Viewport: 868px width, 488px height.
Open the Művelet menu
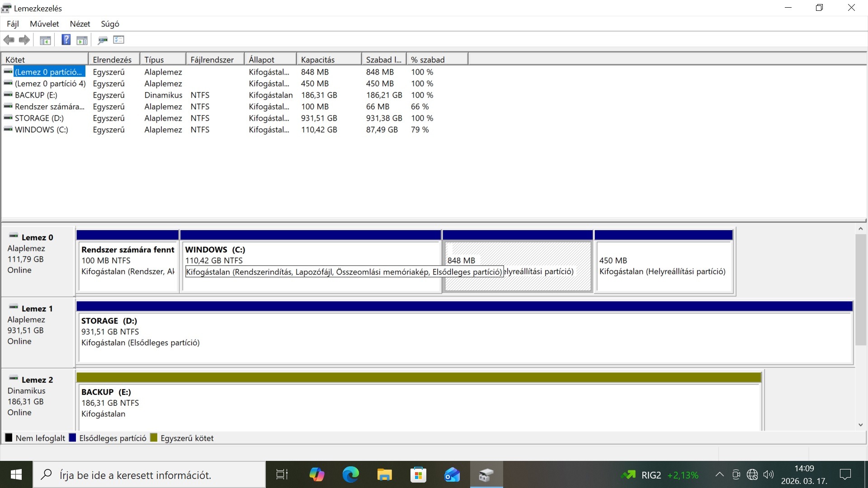(x=44, y=24)
